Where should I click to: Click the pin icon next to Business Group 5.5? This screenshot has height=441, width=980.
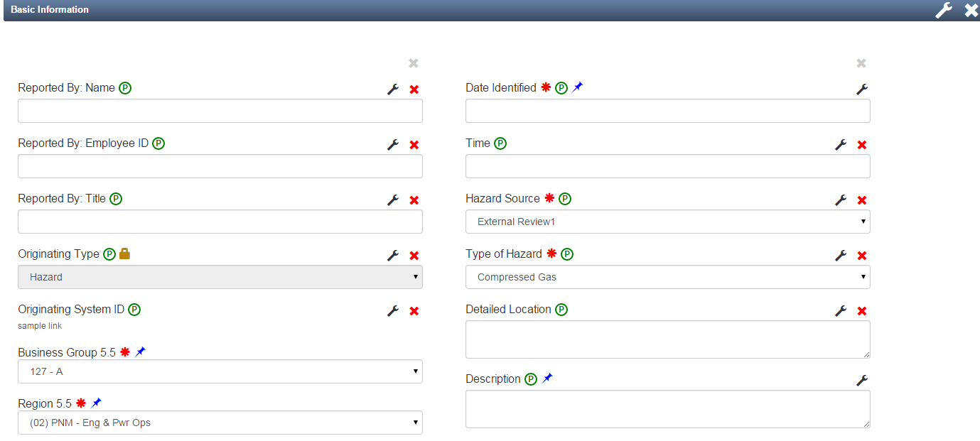coord(141,352)
